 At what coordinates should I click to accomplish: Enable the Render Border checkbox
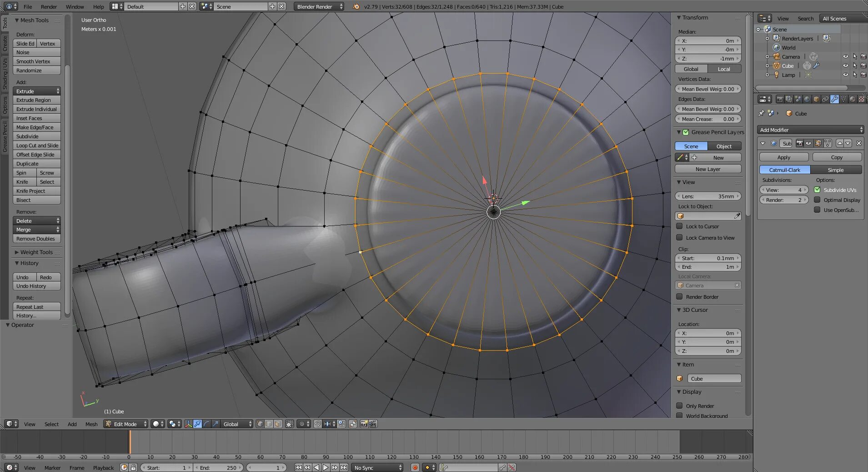(x=679, y=296)
